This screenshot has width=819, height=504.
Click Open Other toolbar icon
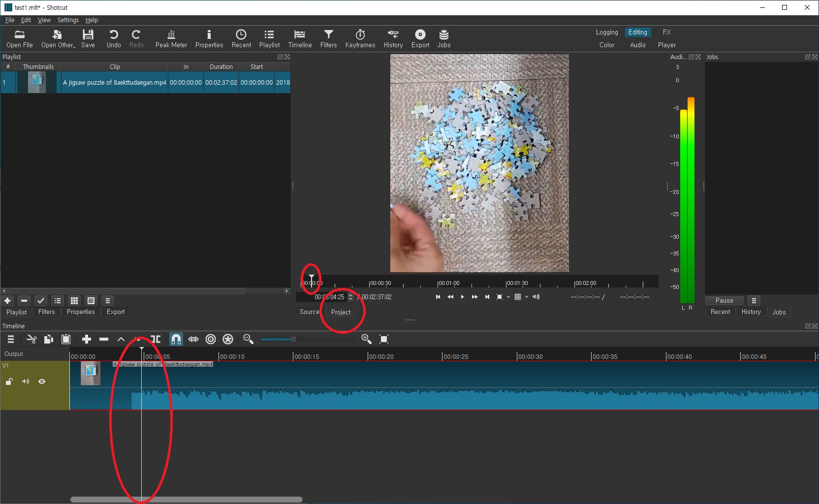(x=58, y=39)
